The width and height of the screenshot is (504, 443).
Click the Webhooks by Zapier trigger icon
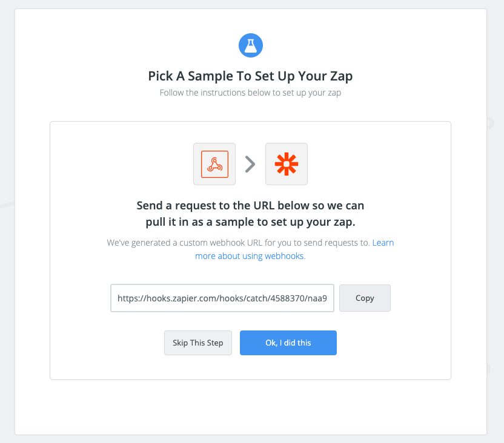(214, 163)
